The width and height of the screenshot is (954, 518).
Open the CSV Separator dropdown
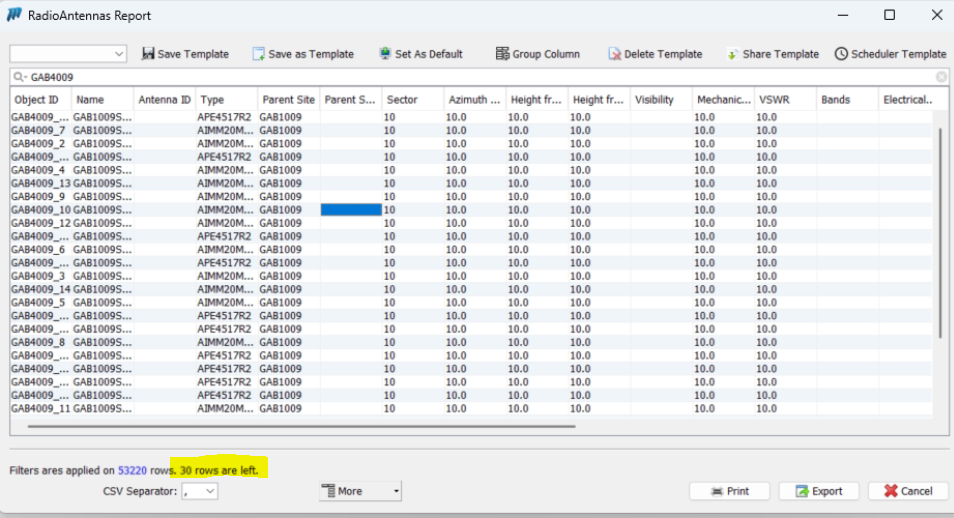click(x=210, y=491)
